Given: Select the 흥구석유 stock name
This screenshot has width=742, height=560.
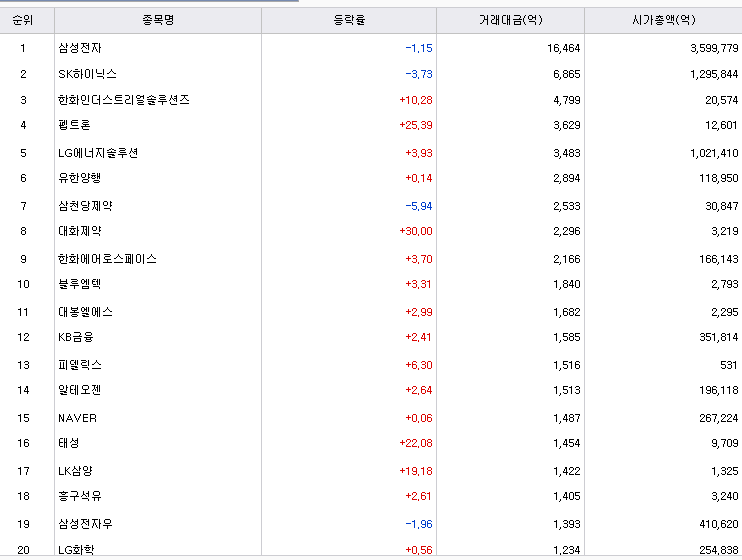Looking at the screenshot, I should pyautogui.click(x=80, y=496).
